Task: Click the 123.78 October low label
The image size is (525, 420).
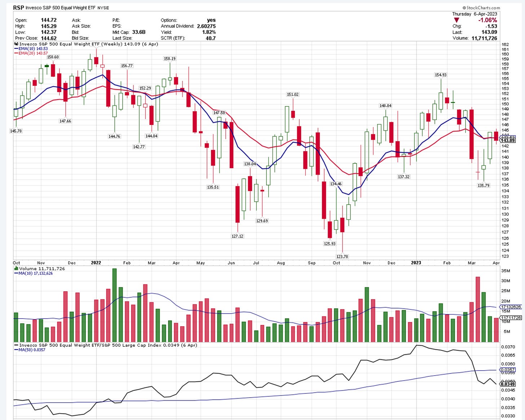Action: [x=342, y=257]
